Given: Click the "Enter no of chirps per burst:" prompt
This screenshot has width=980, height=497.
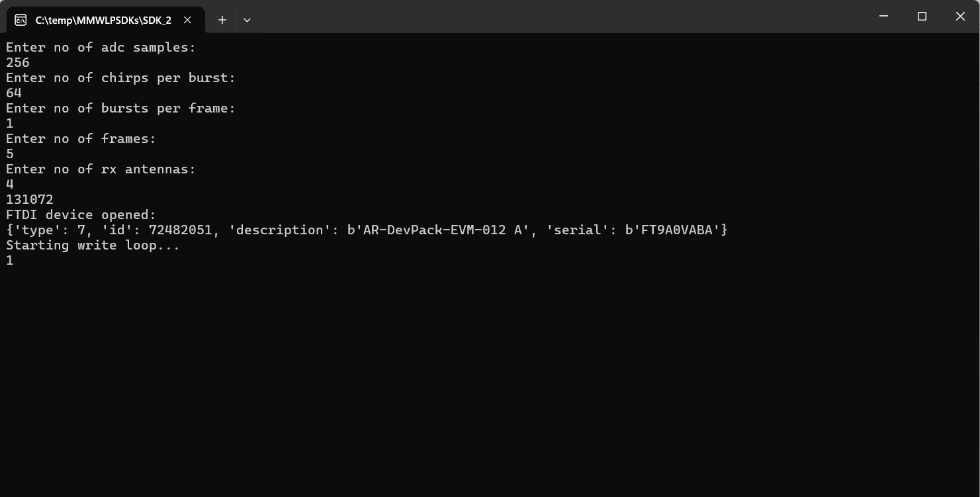Looking at the screenshot, I should [120, 77].
